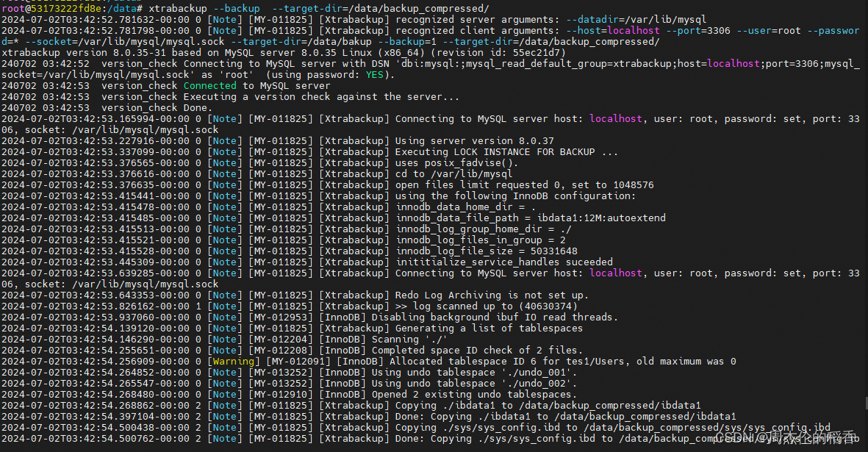Click 'xtrabackup version 8.0.35-31' text

(83, 53)
